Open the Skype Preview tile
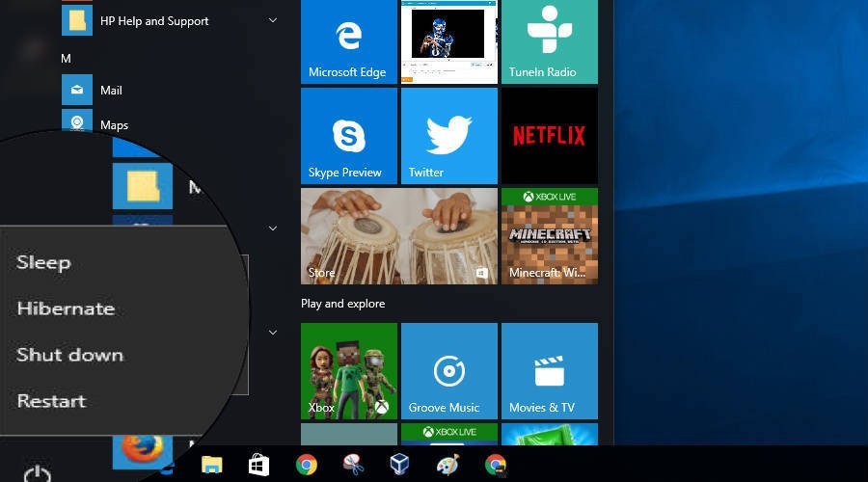 348,136
